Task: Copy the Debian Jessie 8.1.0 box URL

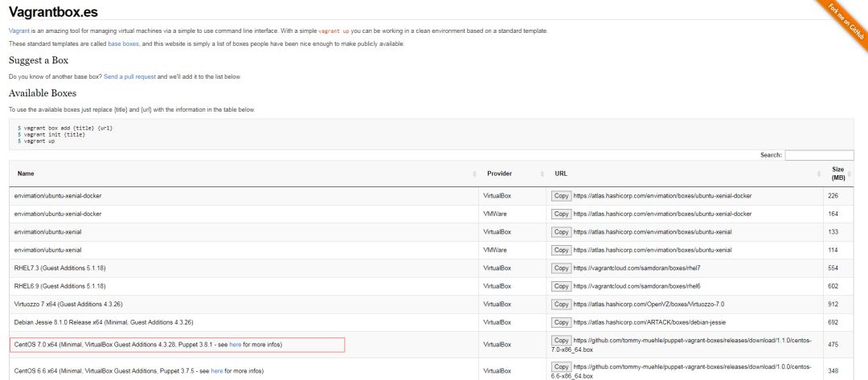Action: click(561, 322)
